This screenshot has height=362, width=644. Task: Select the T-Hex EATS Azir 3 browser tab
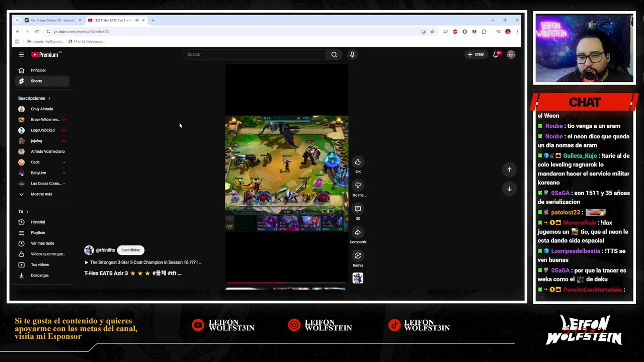113,20
